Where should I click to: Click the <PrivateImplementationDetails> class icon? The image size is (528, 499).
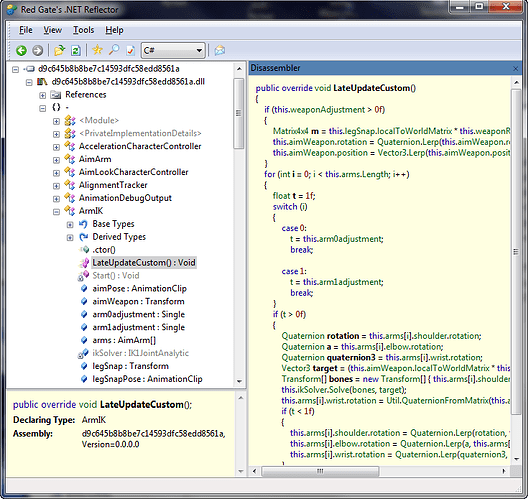pos(70,133)
